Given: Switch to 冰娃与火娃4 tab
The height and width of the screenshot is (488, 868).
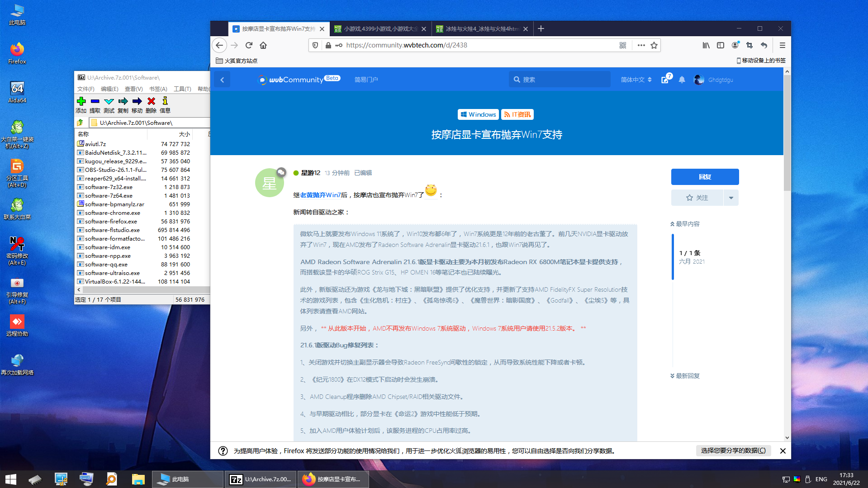Looking at the screenshot, I should click(x=482, y=28).
